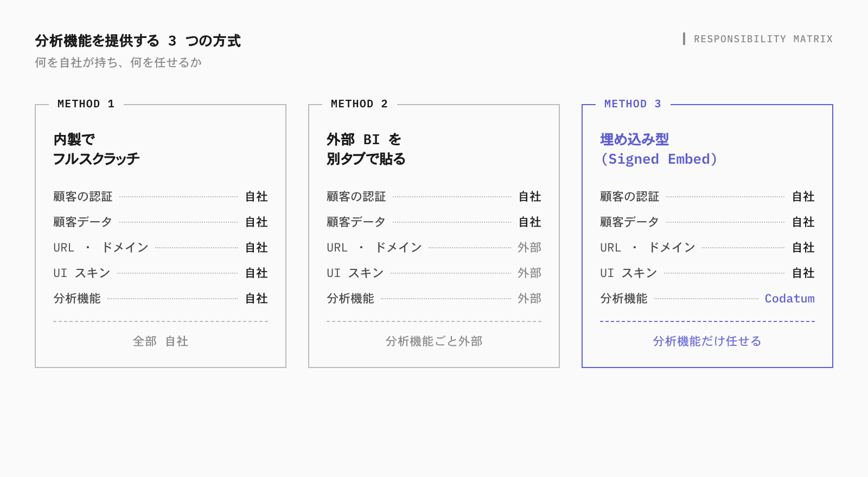Click the 外部 value for Method 2 UI スキン
868x477 pixels.
(530, 273)
